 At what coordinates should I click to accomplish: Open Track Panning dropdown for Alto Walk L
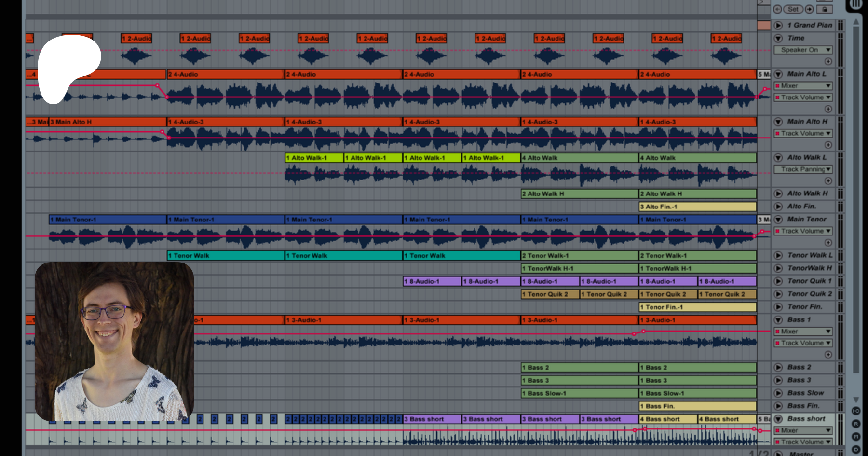point(803,169)
